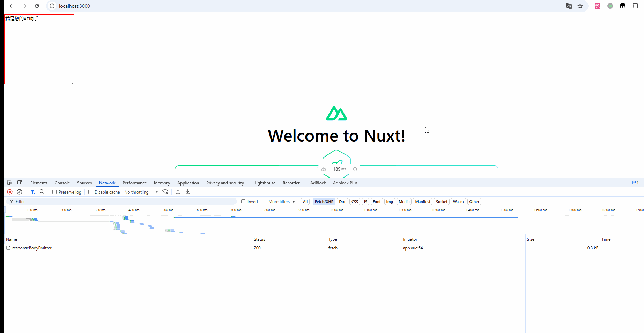Open the Lighthouse tab
644x333 pixels.
click(265, 183)
